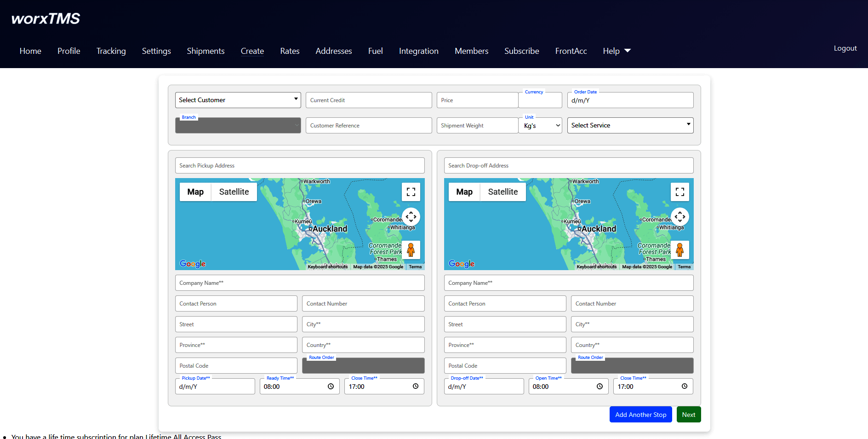Open camera controls on the pickup map
The image size is (868, 439).
coord(411,216)
